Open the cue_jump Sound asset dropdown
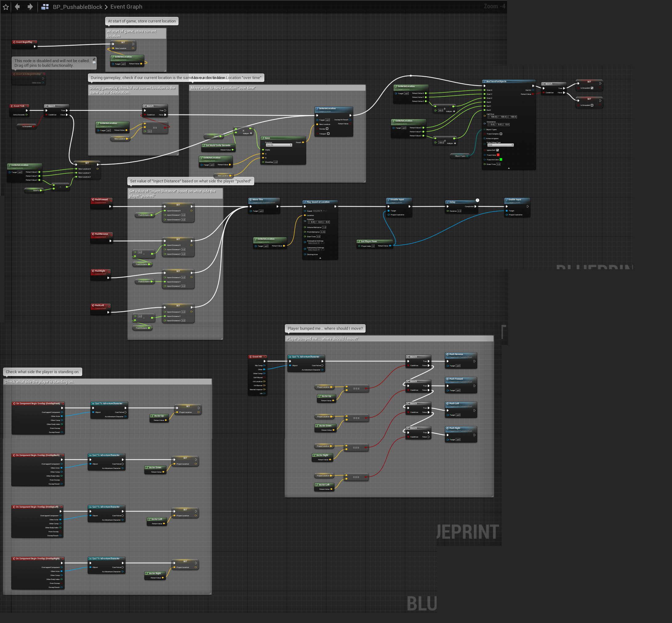672x623 pixels. (317, 211)
